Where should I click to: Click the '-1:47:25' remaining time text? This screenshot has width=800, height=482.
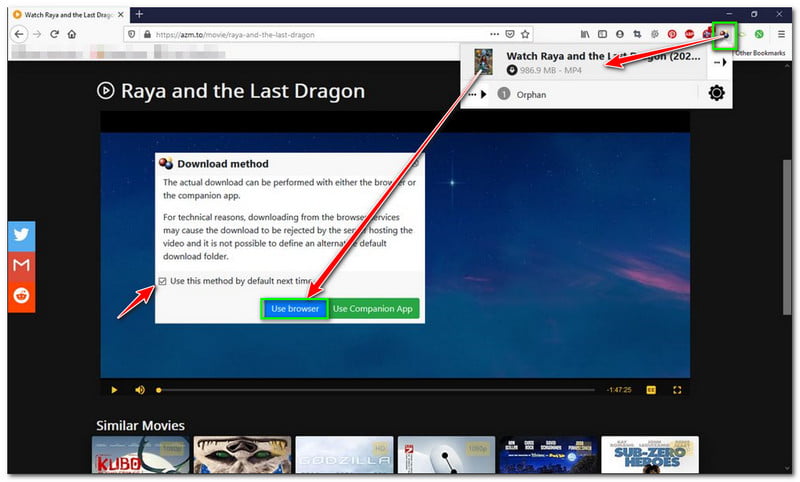[x=619, y=390]
